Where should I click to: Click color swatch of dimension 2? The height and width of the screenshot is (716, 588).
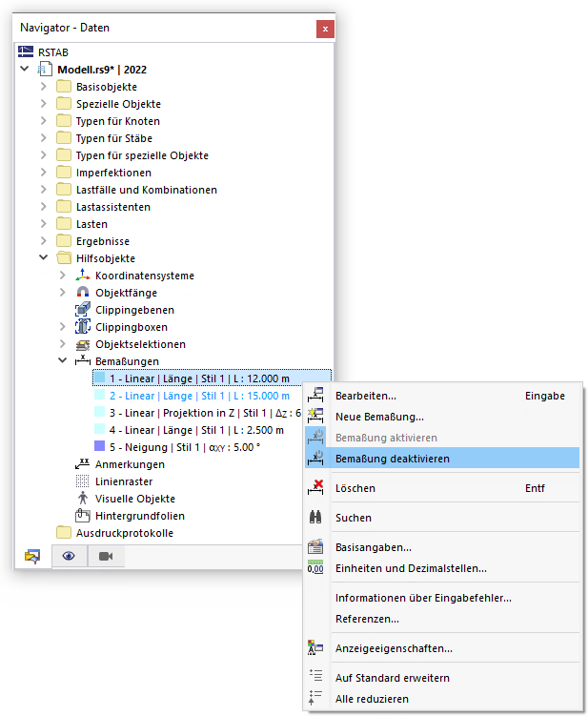coord(99,395)
